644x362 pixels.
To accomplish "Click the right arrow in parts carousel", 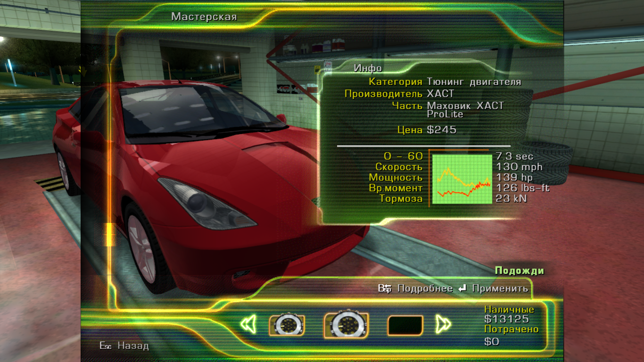I will pos(443,324).
